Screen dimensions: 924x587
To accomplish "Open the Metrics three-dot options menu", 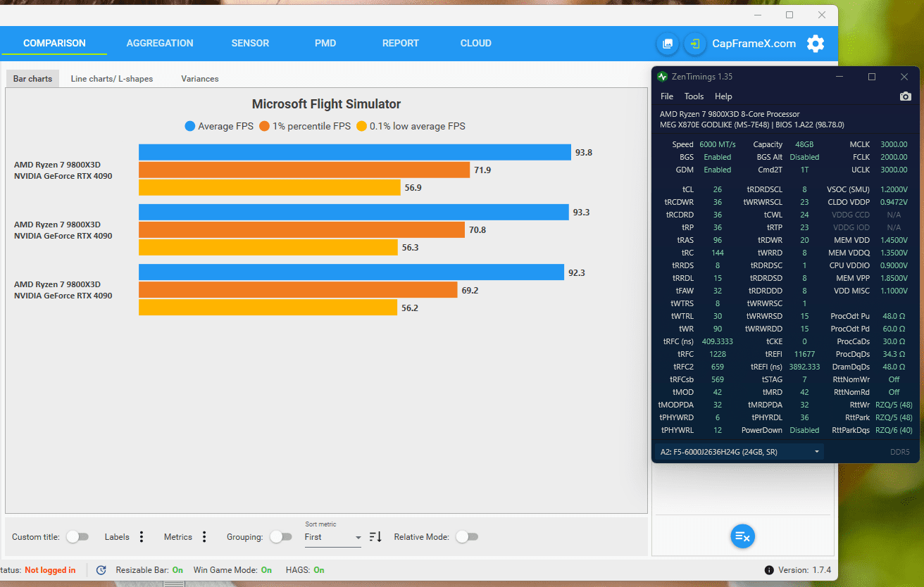I will 204,537.
